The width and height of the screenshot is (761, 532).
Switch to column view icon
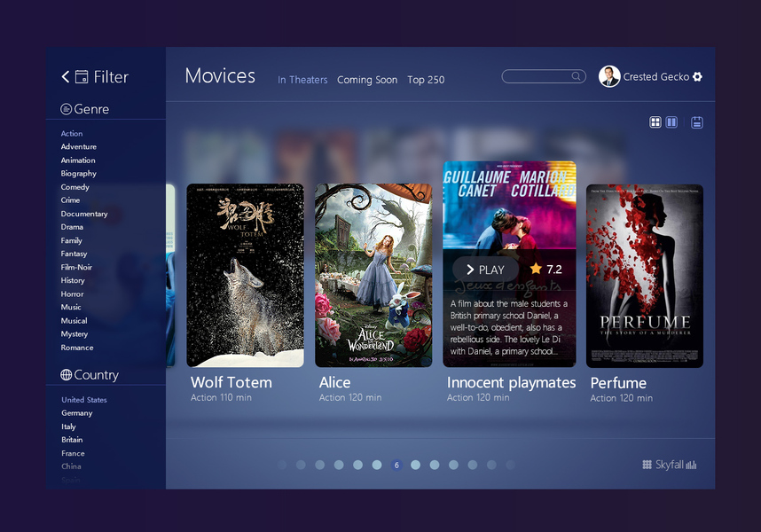point(671,122)
